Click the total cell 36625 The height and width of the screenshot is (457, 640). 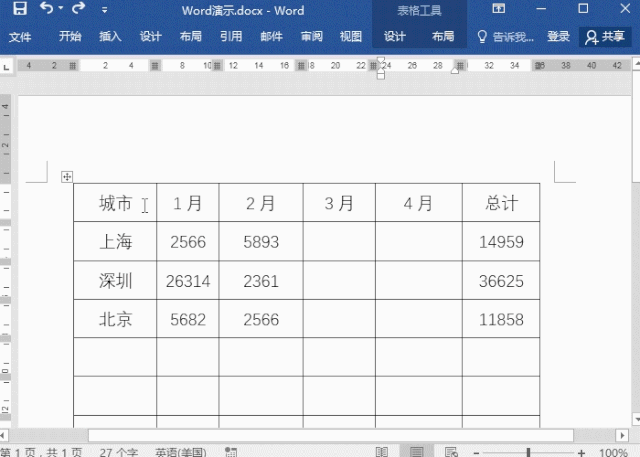click(501, 281)
